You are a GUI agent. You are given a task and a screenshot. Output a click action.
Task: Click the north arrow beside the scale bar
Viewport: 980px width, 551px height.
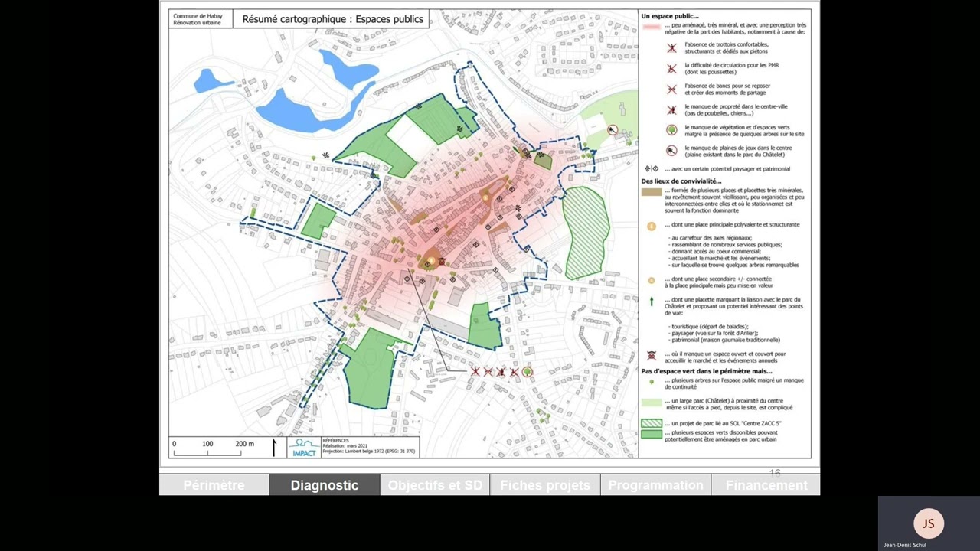click(x=274, y=448)
